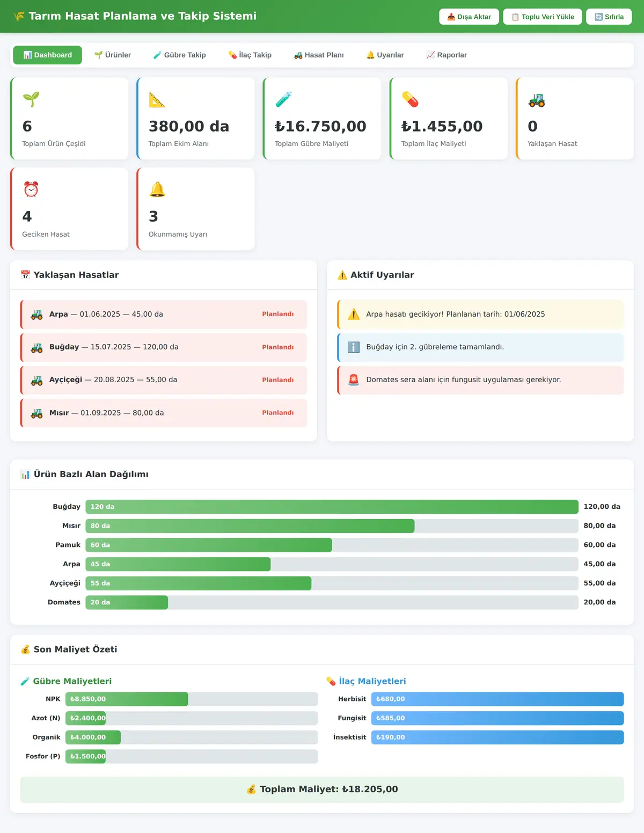Click the NPK ₺8.850,00 cost bar

127,699
